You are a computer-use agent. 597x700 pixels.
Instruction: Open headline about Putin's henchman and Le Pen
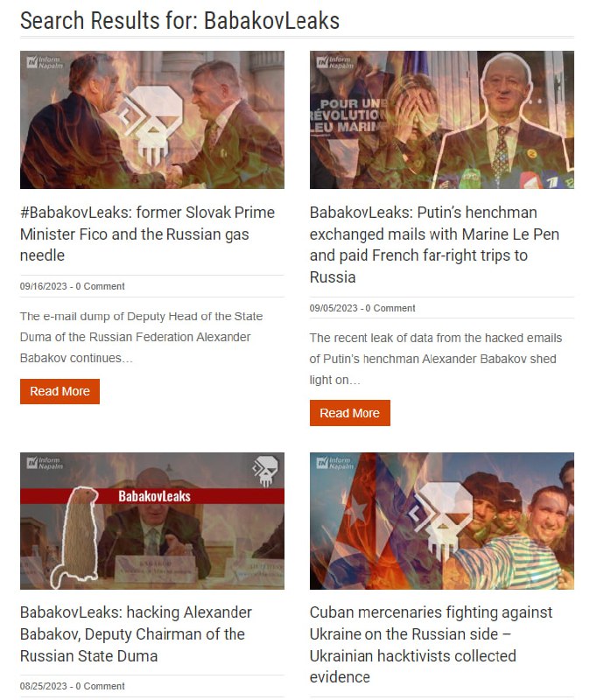click(434, 245)
